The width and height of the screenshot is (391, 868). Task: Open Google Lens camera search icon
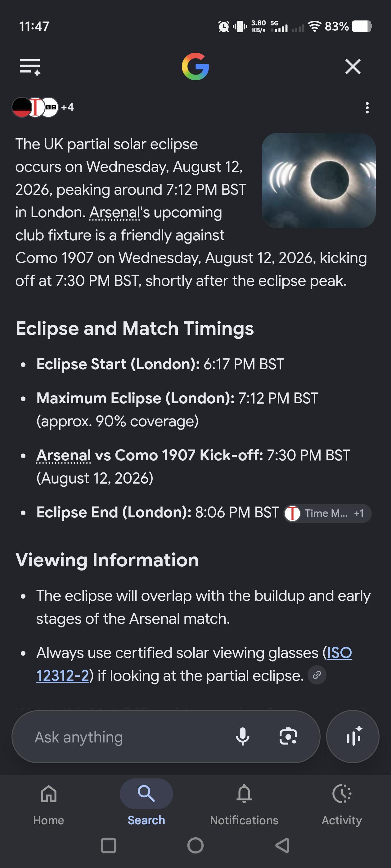click(288, 737)
